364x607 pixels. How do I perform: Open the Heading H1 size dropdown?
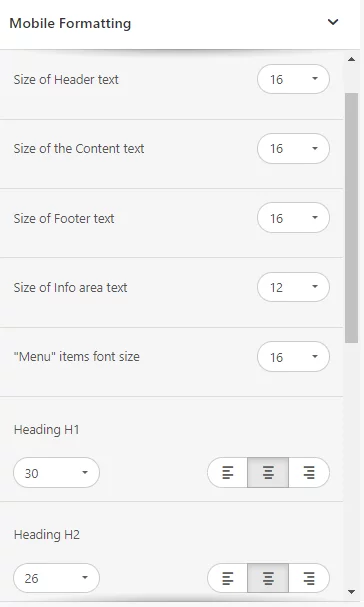[57, 472]
